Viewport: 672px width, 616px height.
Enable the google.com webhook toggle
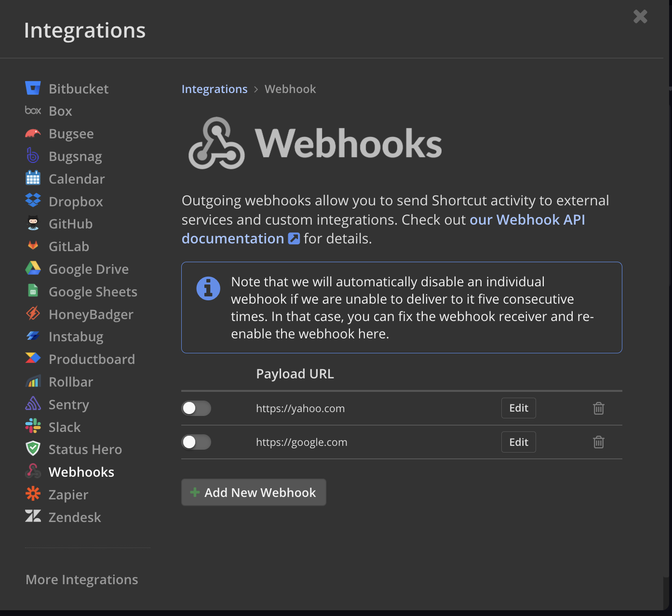coord(196,442)
